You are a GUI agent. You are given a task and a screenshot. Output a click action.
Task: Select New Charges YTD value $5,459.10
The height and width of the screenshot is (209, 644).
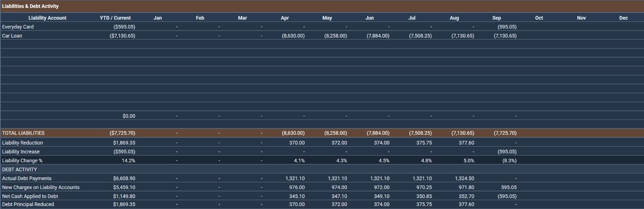(x=124, y=187)
